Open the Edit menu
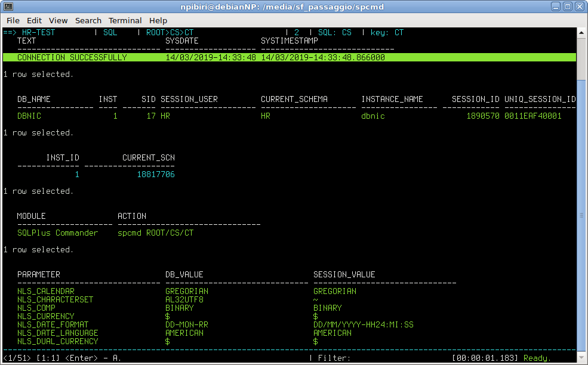Screen dimensions: 588x365 34,20
